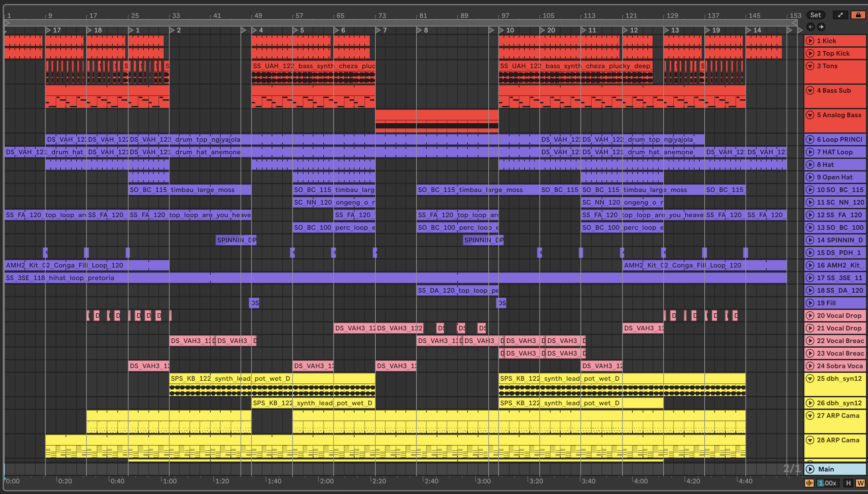This screenshot has height=494, width=868.
Task: Select the 20 Vocal Drop track header
Action: pyautogui.click(x=839, y=316)
